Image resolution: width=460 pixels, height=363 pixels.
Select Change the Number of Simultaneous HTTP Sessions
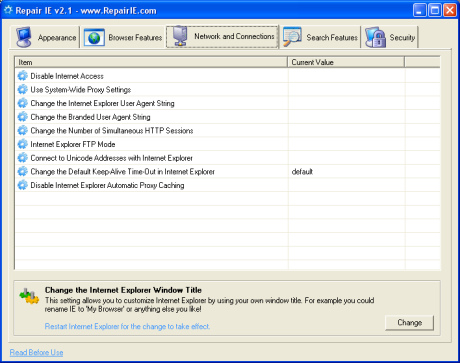click(x=228, y=131)
